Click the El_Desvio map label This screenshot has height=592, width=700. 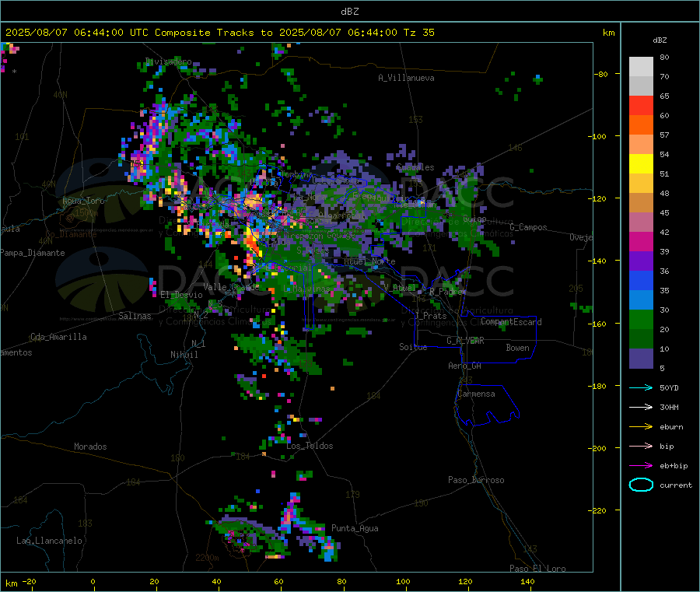tap(182, 295)
